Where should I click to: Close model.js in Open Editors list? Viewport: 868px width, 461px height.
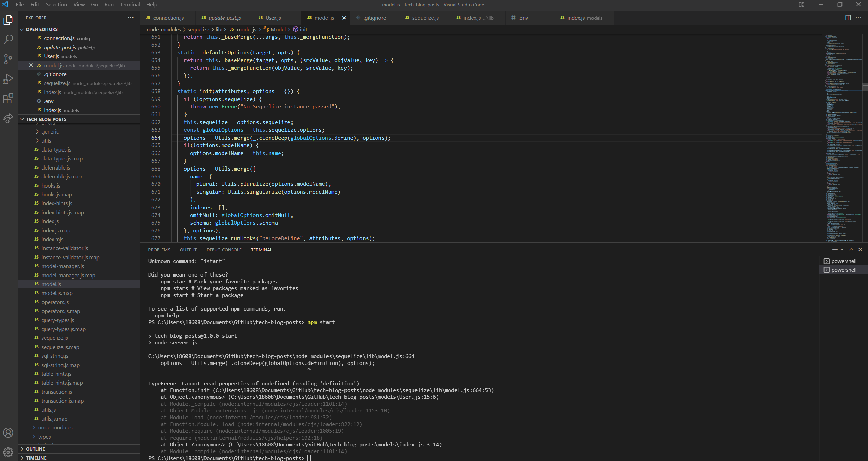click(x=31, y=65)
